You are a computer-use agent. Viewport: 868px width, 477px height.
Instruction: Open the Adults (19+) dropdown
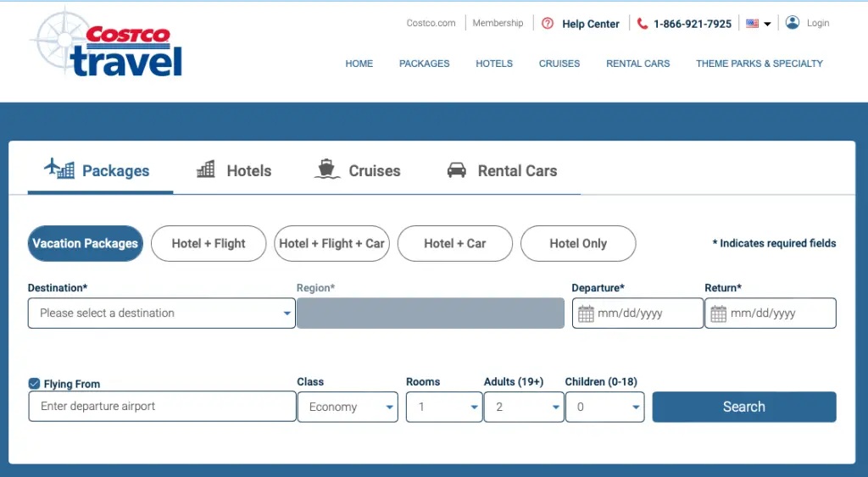point(524,407)
